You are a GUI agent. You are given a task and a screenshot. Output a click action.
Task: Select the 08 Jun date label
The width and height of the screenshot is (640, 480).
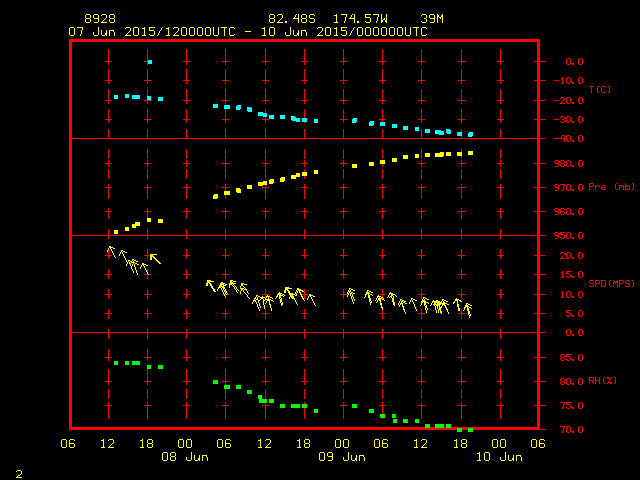tap(185, 457)
